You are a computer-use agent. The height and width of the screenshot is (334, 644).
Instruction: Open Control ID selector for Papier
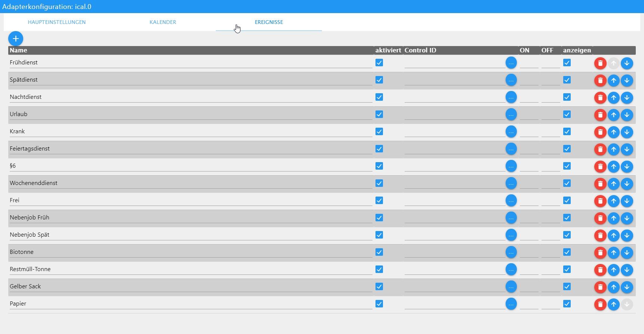click(511, 304)
